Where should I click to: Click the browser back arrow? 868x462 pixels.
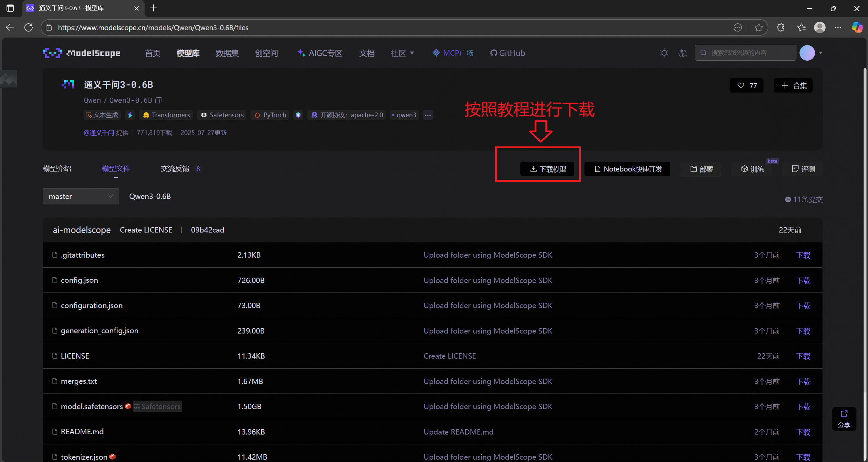(x=10, y=27)
